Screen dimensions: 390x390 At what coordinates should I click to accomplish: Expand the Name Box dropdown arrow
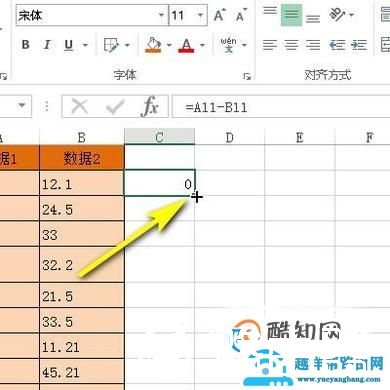22,106
